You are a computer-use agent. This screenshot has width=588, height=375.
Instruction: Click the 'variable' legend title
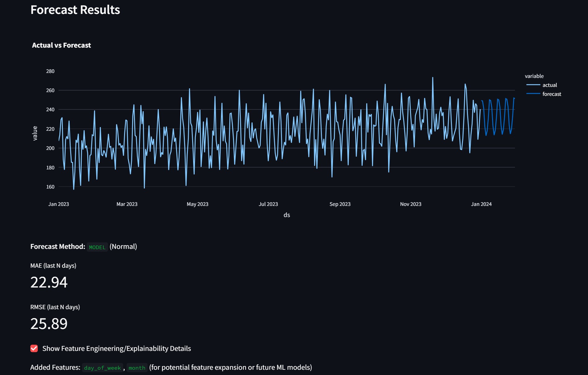click(x=534, y=76)
